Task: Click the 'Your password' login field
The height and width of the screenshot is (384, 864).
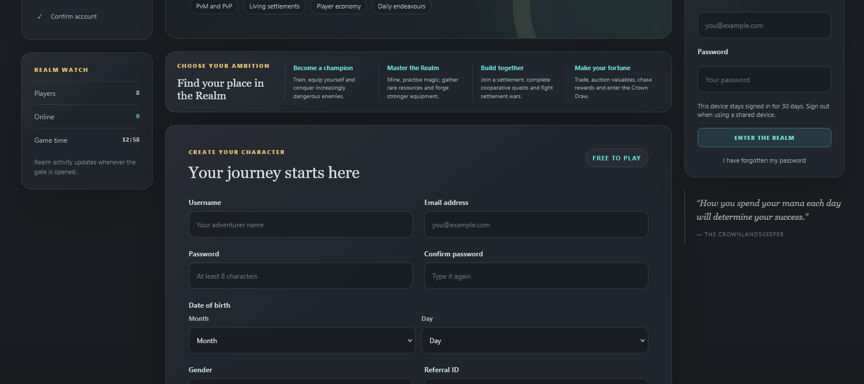Action: click(x=764, y=80)
